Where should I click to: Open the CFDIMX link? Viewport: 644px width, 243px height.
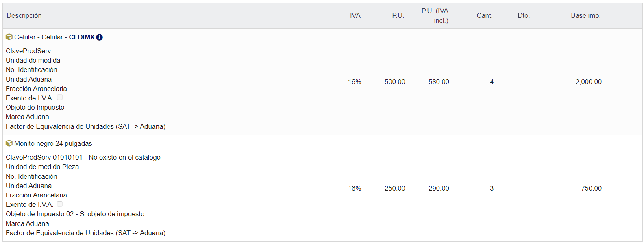[x=81, y=37]
